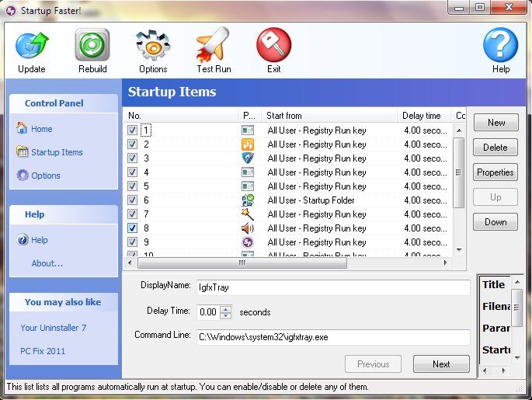Click Startup Faster title bar icon

(x=11, y=11)
